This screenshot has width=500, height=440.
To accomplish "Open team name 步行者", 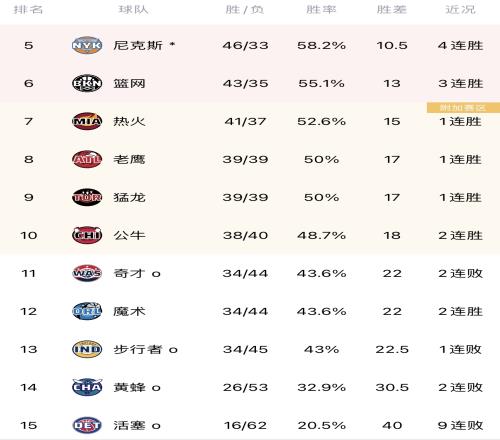I will coord(138,349).
